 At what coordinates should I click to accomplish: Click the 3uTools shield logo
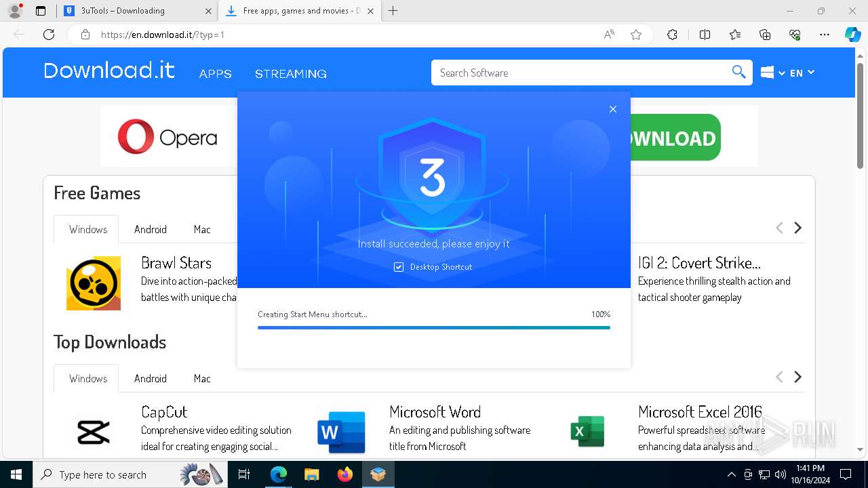pos(433,178)
